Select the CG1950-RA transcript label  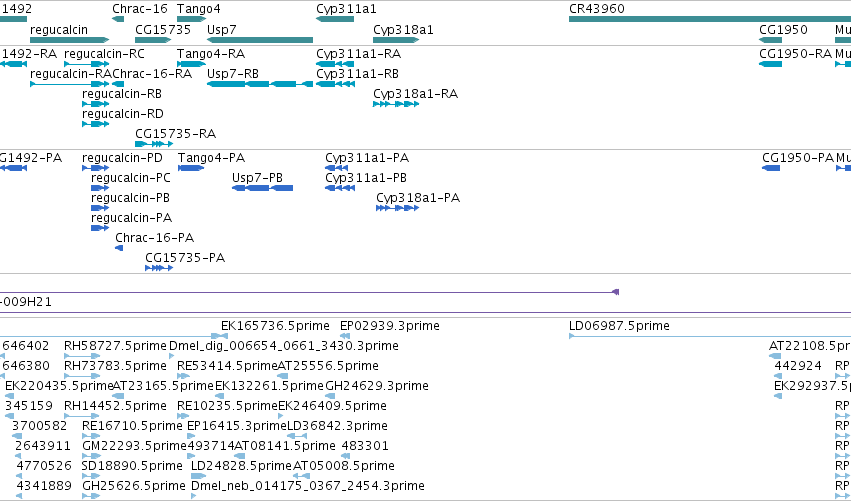click(795, 54)
